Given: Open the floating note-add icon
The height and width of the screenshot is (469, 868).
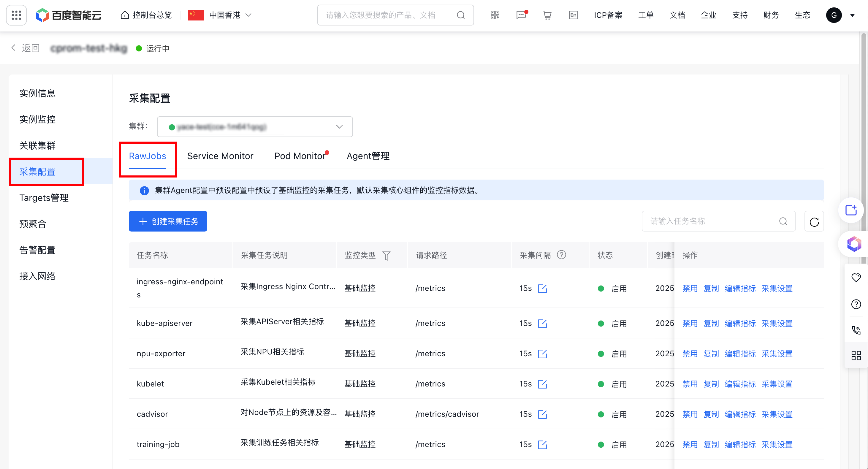Looking at the screenshot, I should tap(851, 210).
